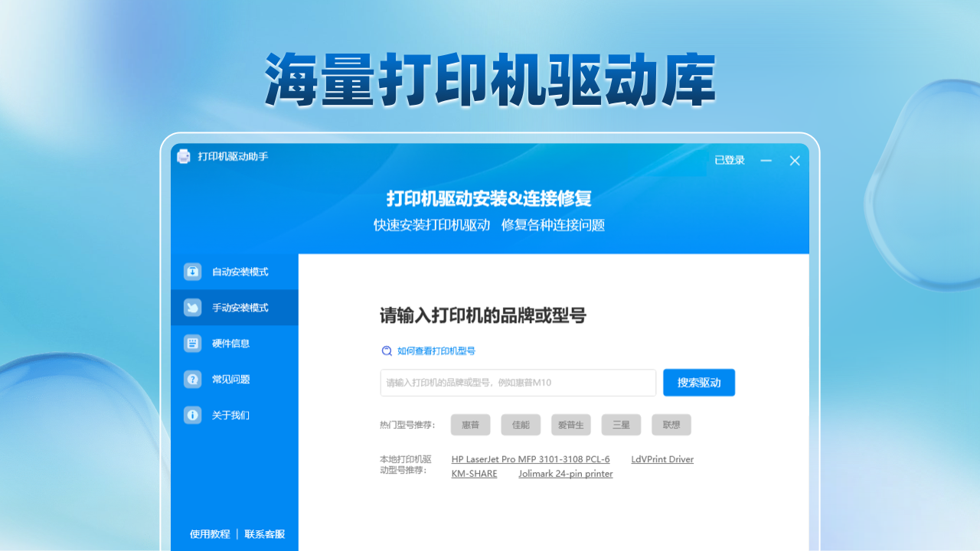This screenshot has height=551, width=980.
Task: Click the magnifier icon beside model help link
Action: pos(387,351)
